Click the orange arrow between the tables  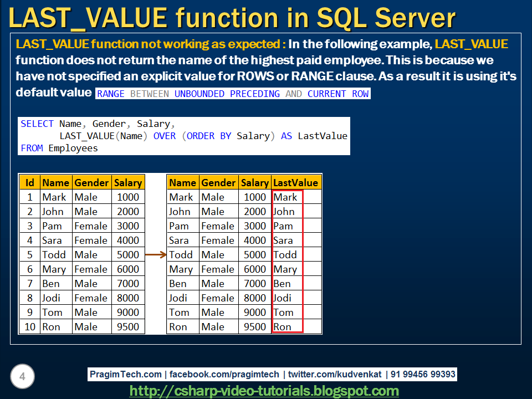[154, 254]
